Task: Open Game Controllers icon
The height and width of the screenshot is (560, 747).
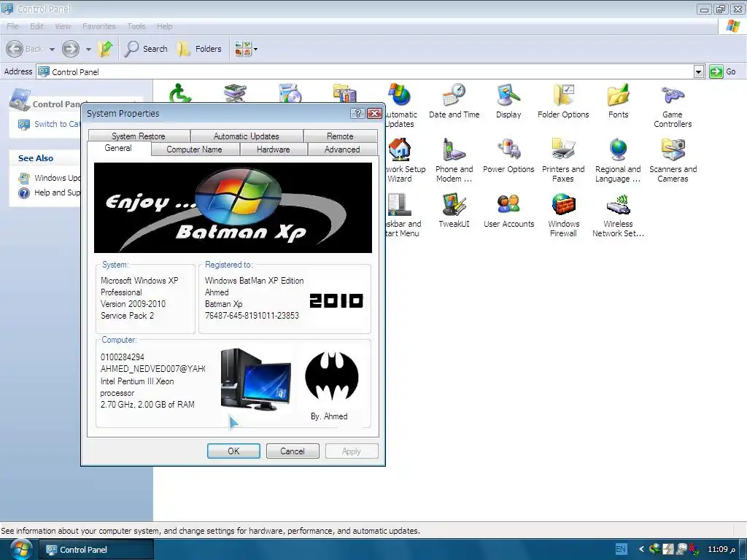Action: [672, 106]
